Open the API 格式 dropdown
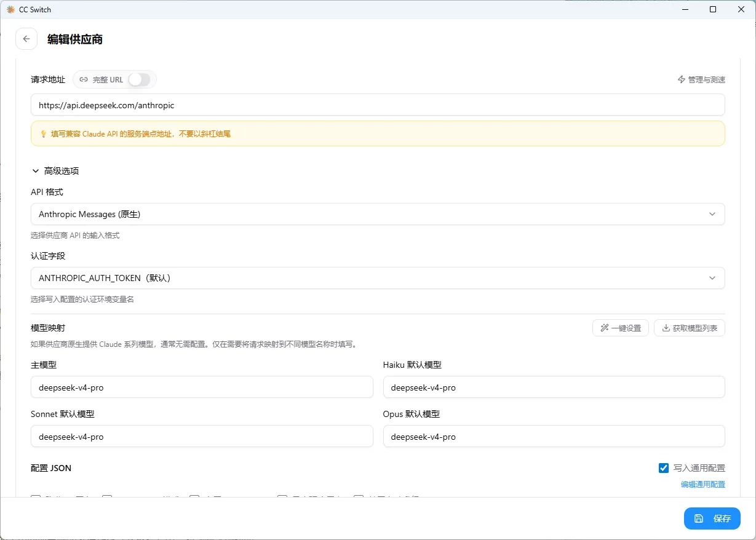The image size is (756, 540). (378, 214)
